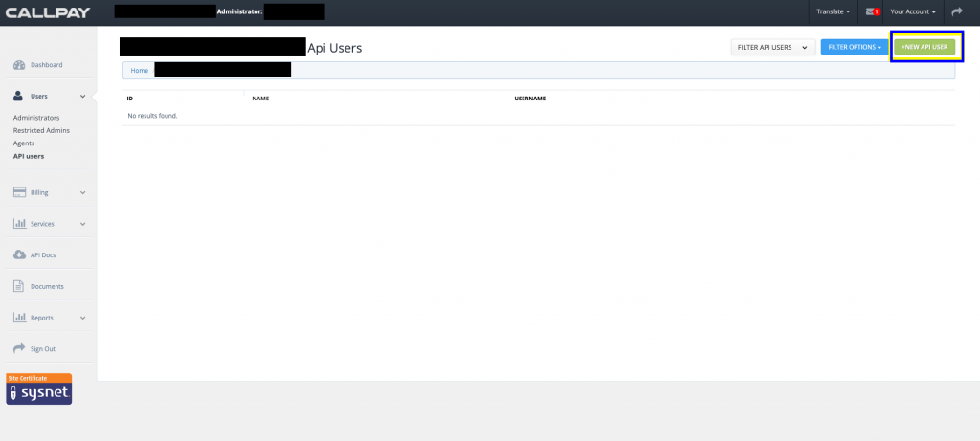Viewport: 980px width, 441px height.
Task: Open the API Docs link
Action: [x=43, y=254]
